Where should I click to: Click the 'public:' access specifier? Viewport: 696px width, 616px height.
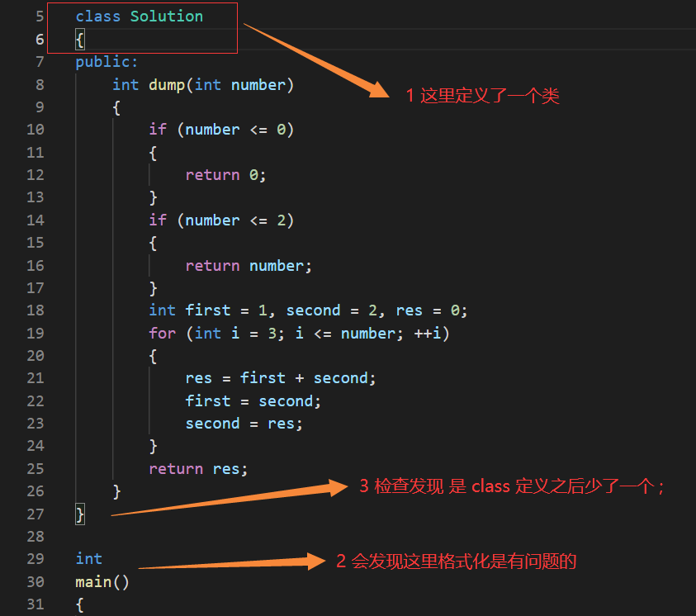pos(107,62)
